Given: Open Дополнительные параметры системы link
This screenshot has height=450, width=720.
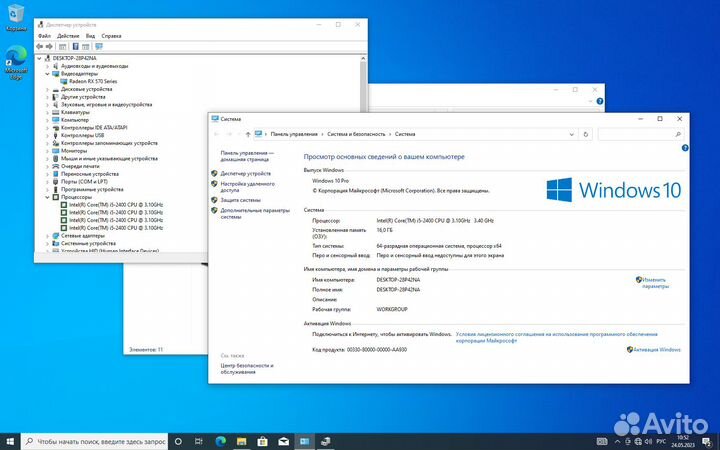Looking at the screenshot, I should coord(255,214).
